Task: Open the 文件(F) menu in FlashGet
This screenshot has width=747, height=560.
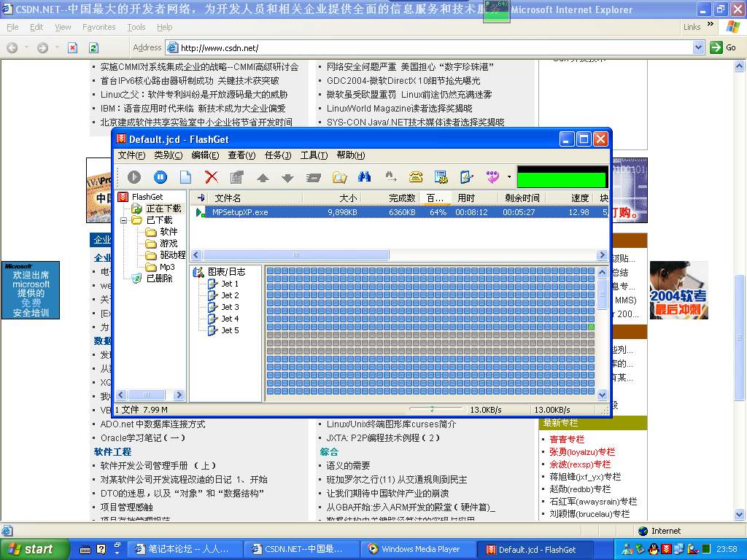Action: click(x=131, y=155)
